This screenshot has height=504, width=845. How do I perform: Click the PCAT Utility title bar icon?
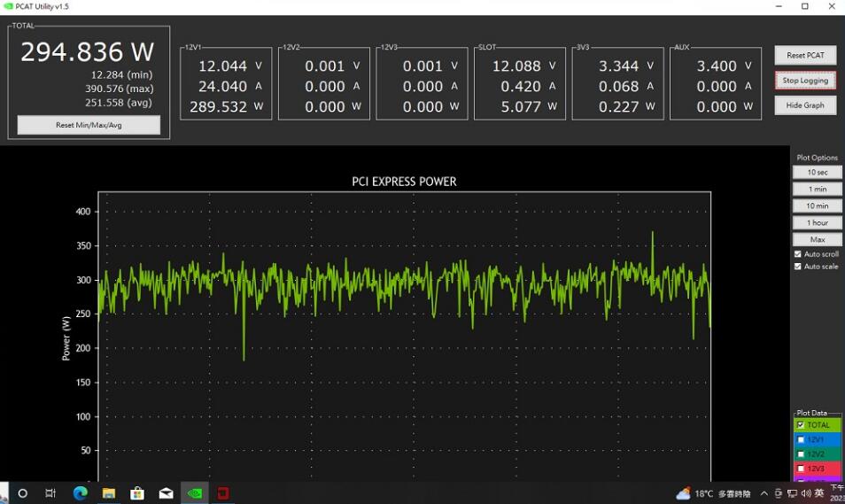8,6
